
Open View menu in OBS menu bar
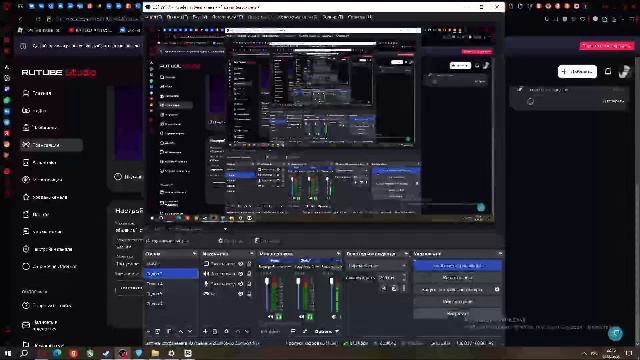200,17
